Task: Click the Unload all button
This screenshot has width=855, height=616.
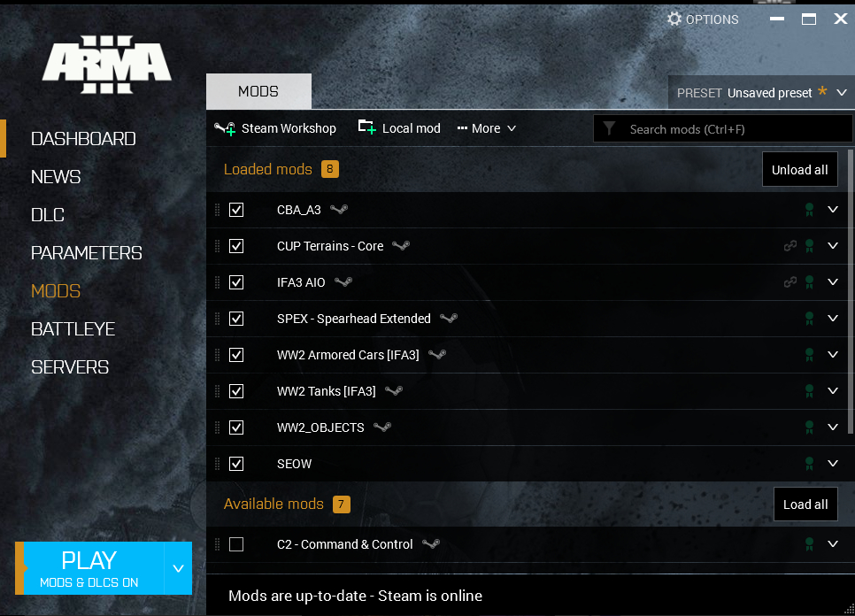Action: (x=800, y=170)
